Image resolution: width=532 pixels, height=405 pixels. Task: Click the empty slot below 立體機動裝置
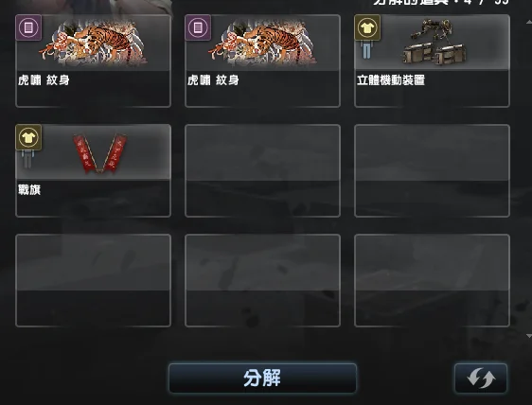coord(432,170)
